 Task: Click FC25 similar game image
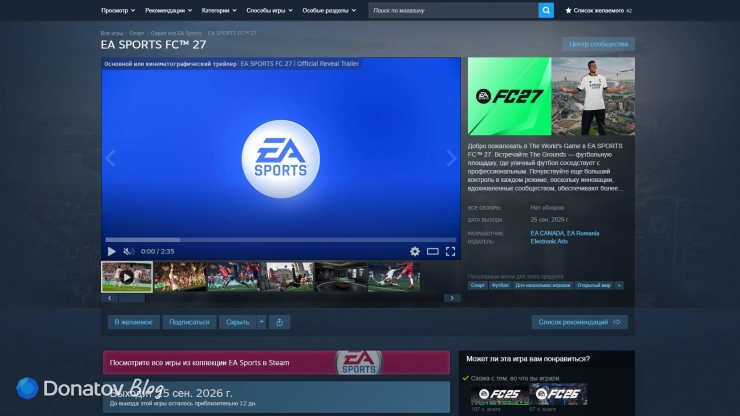click(x=499, y=394)
